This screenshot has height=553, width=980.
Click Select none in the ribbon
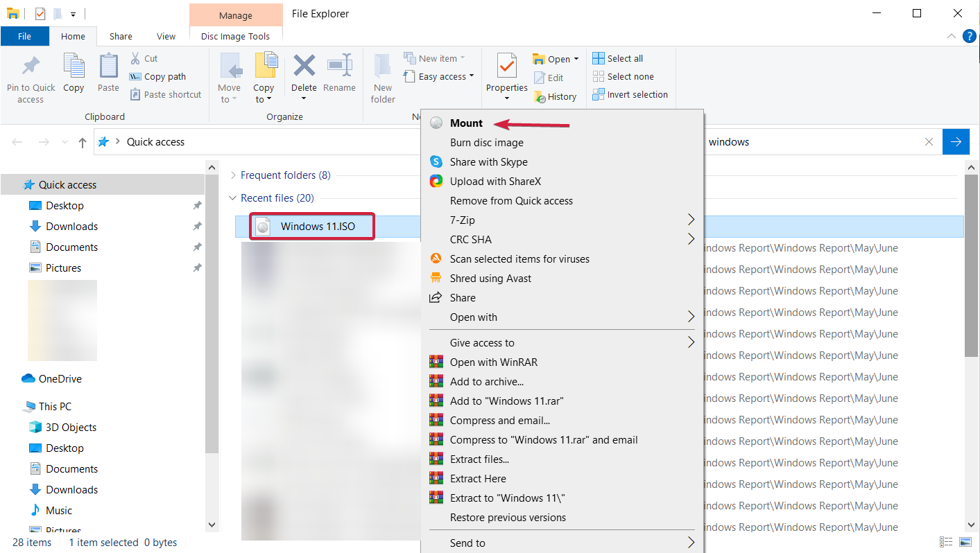pos(623,77)
